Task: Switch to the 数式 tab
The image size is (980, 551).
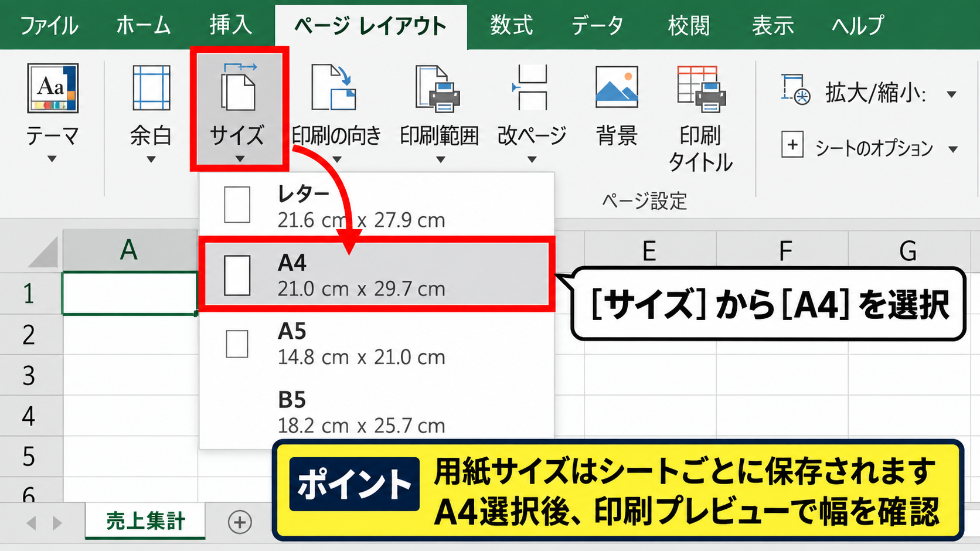Action: pos(512,25)
